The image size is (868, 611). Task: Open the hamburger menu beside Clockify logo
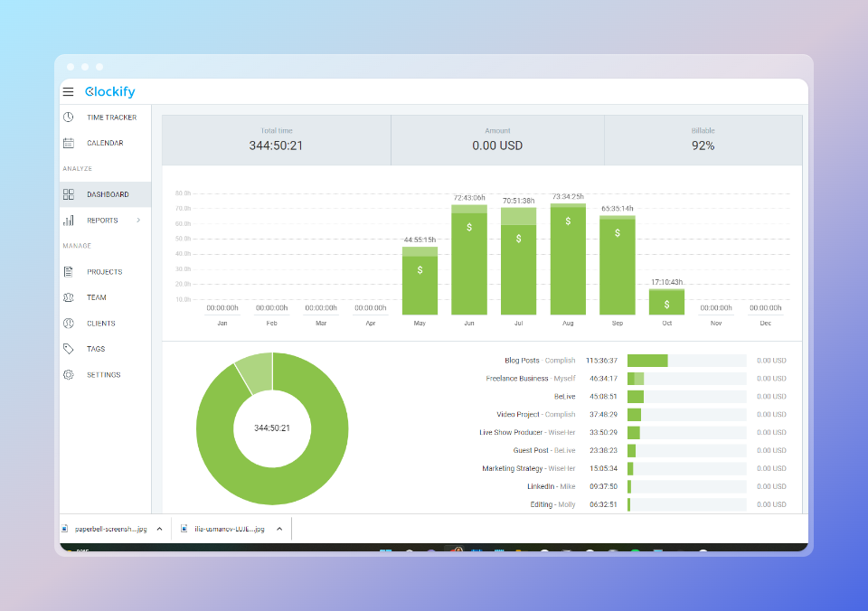(x=68, y=91)
